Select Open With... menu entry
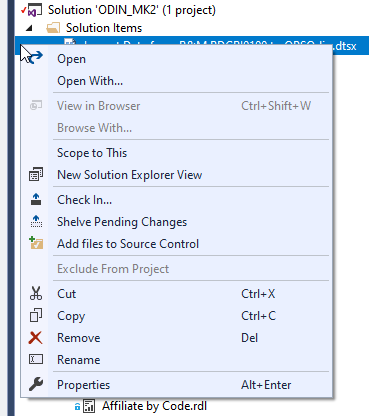The height and width of the screenshot is (416, 369). point(176,81)
